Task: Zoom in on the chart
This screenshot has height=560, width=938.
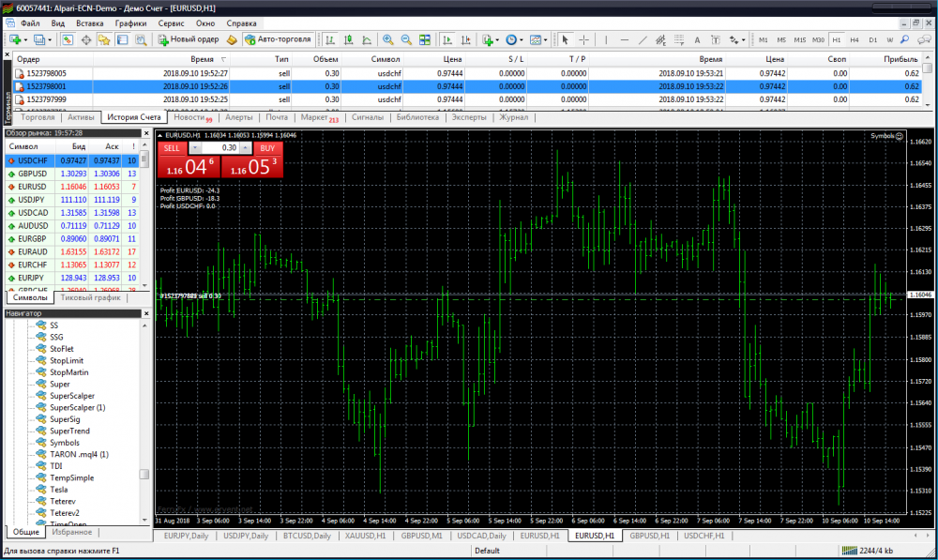Action: pyautogui.click(x=387, y=39)
